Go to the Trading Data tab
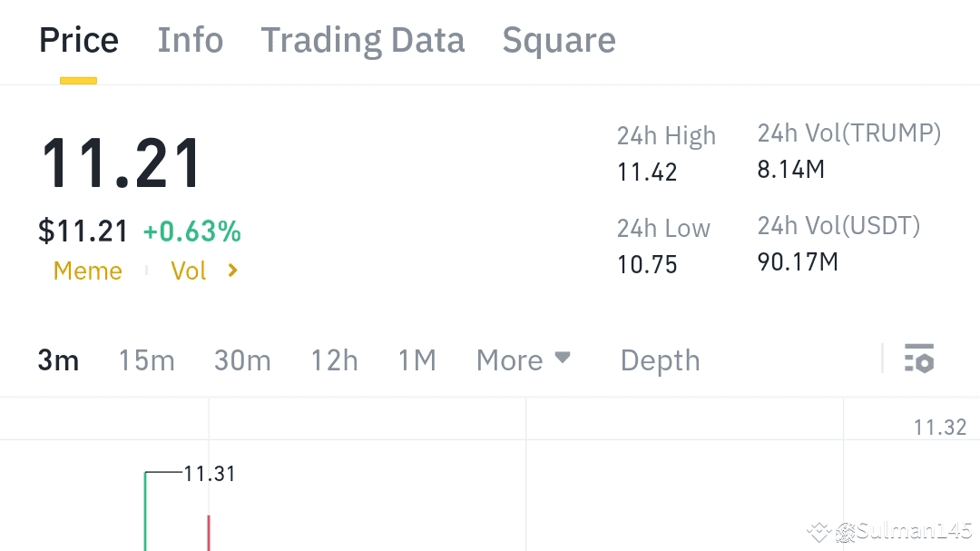This screenshot has width=980, height=551. point(363,41)
